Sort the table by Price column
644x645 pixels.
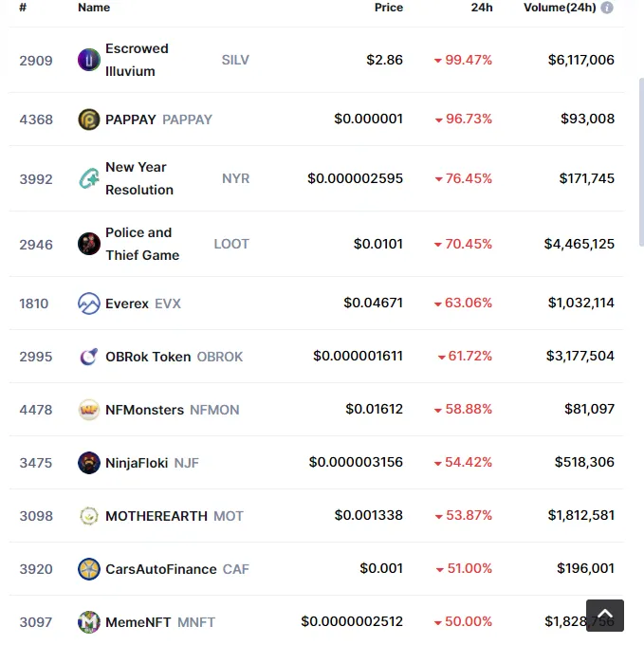[389, 8]
